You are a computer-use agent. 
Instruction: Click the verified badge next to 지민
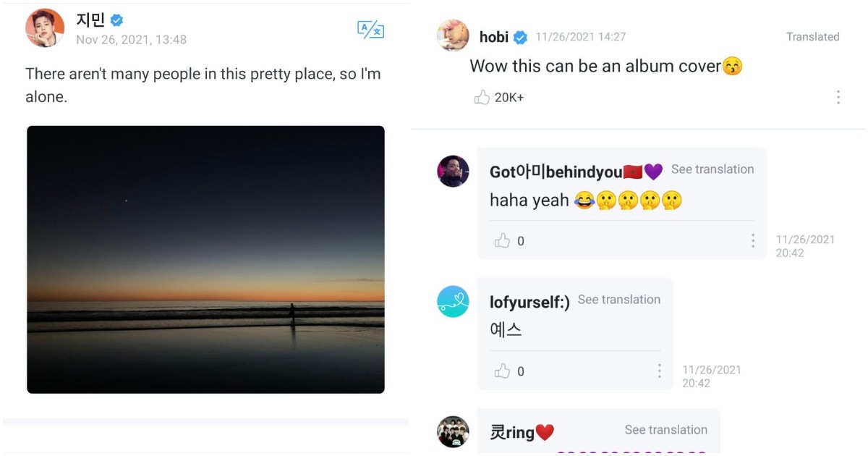(x=116, y=20)
